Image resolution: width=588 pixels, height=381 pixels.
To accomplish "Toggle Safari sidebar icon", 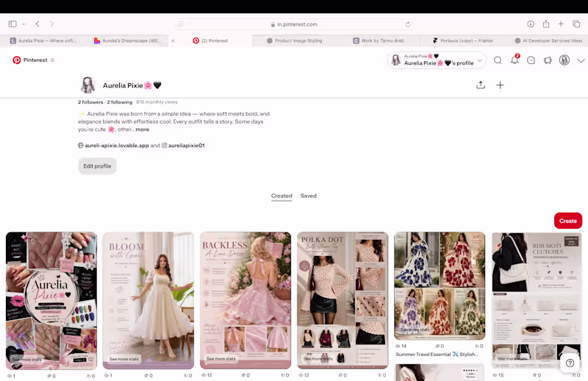I will (12, 24).
